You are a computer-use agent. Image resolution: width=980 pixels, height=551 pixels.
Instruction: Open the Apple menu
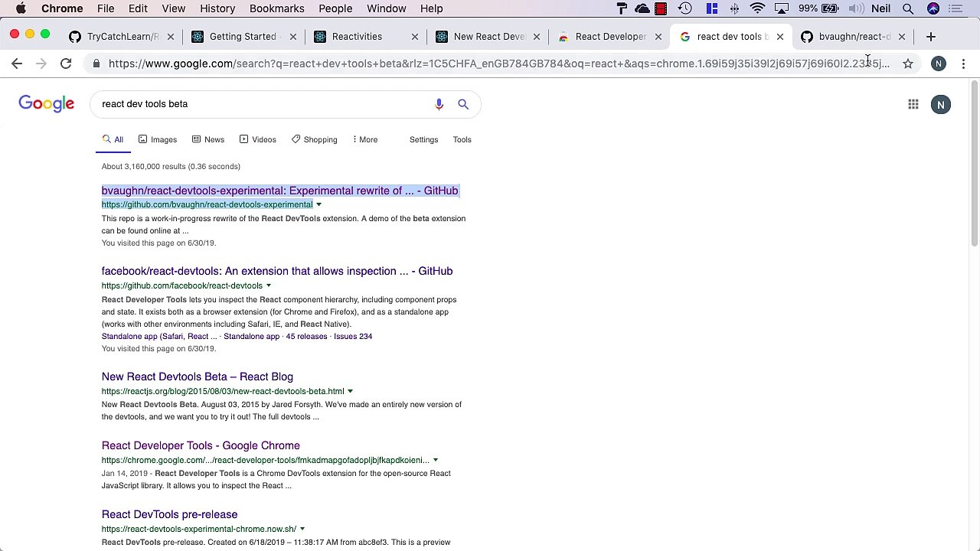21,8
